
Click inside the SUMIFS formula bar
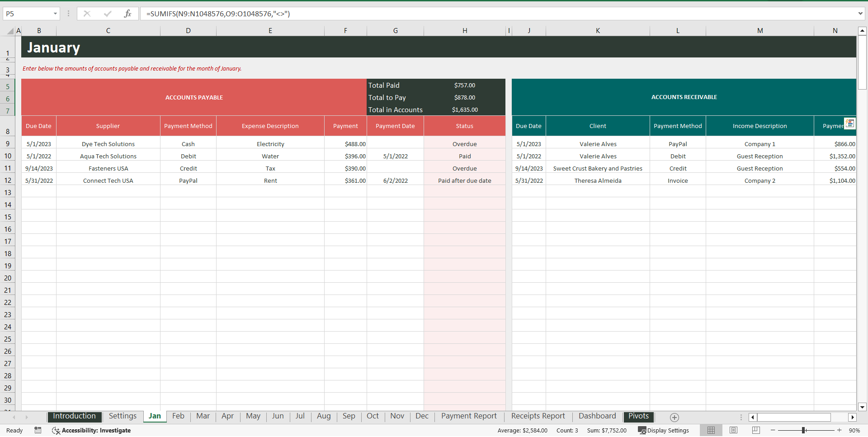(497, 14)
